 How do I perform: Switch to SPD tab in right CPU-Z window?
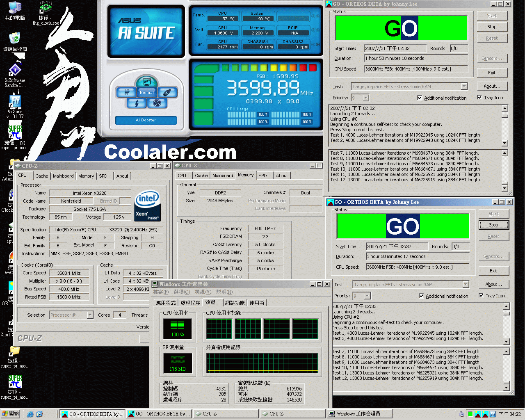(x=262, y=176)
